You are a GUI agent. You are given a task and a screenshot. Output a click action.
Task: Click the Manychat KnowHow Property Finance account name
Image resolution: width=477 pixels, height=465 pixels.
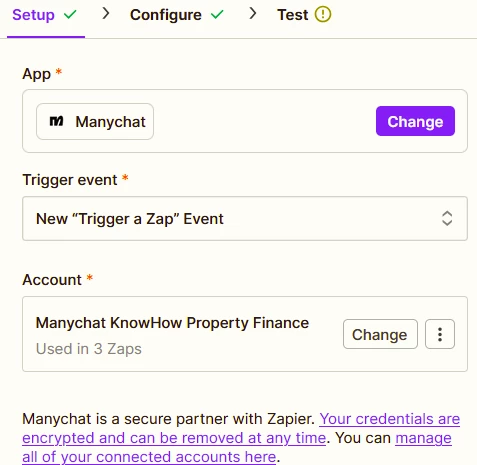tap(172, 323)
